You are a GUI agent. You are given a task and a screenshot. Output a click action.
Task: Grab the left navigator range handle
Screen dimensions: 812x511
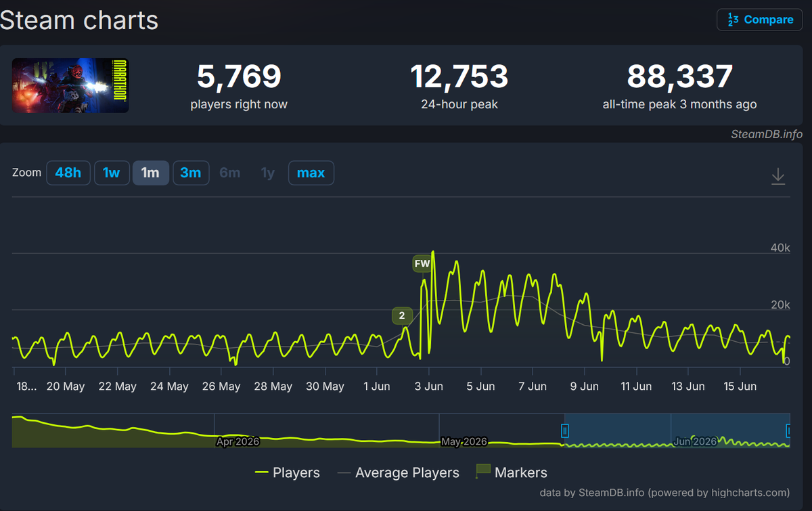[x=565, y=430]
